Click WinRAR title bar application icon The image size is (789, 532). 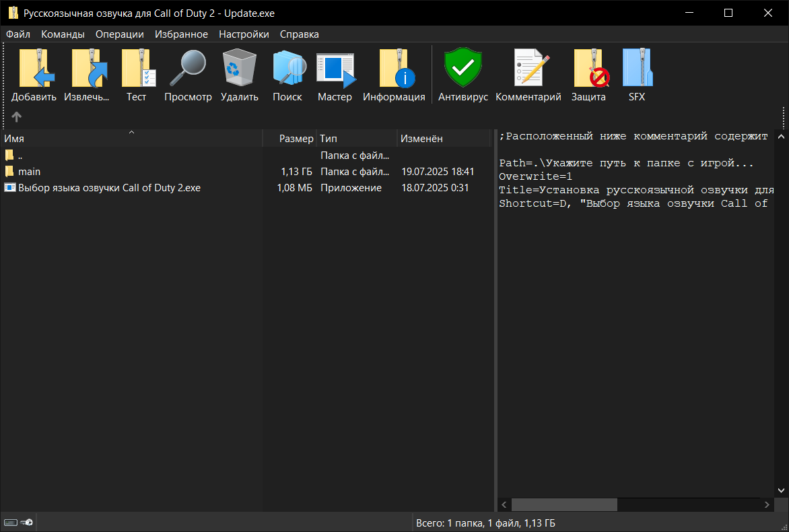(x=13, y=13)
